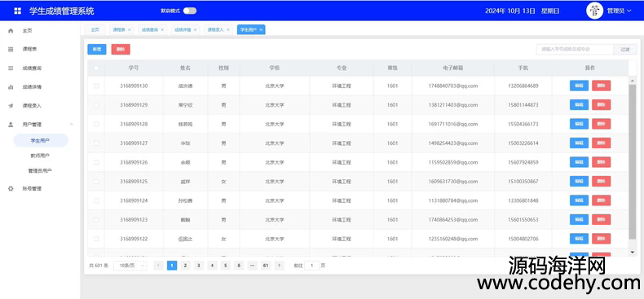Click the paper plane icon beside 课程录入
Viewport: 644px width, 299px height.
click(x=11, y=106)
